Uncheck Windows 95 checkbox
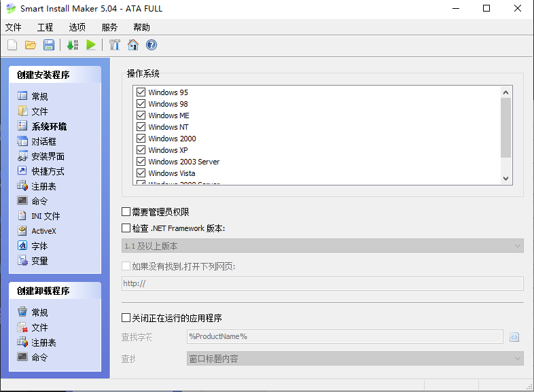The image size is (534, 392). tap(141, 92)
